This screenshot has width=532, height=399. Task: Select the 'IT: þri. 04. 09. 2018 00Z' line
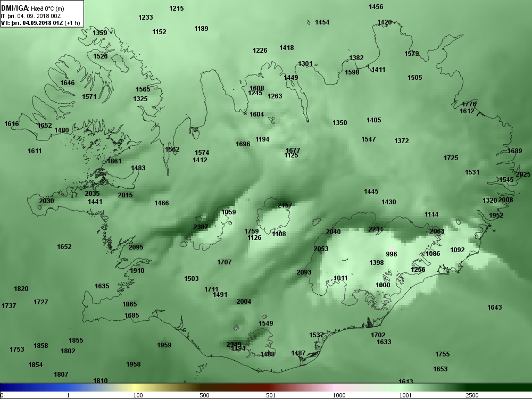pos(31,16)
